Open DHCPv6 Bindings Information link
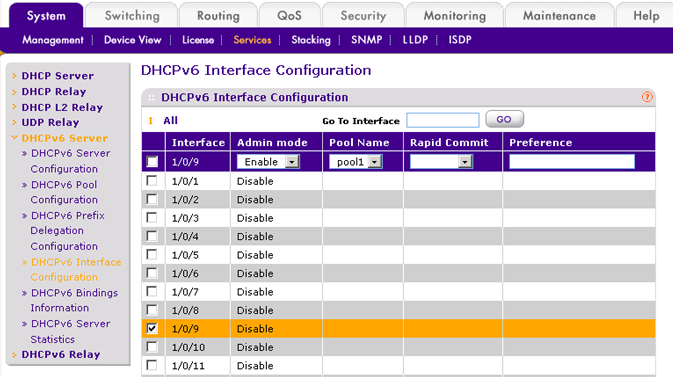The image size is (673, 377). [74, 300]
